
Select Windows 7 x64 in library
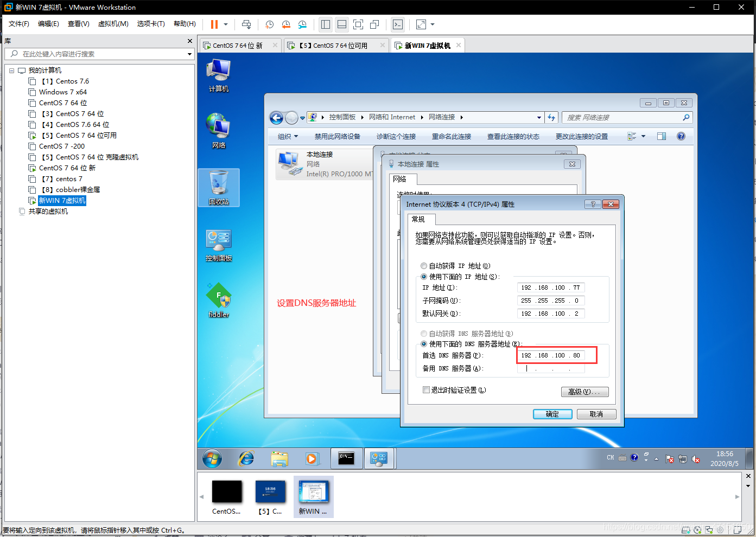[x=63, y=92]
